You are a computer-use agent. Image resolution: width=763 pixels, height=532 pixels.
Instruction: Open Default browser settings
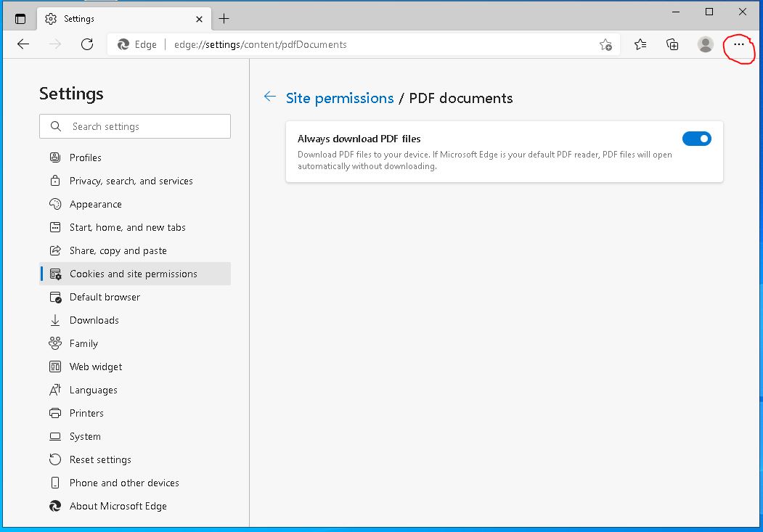pos(135,297)
